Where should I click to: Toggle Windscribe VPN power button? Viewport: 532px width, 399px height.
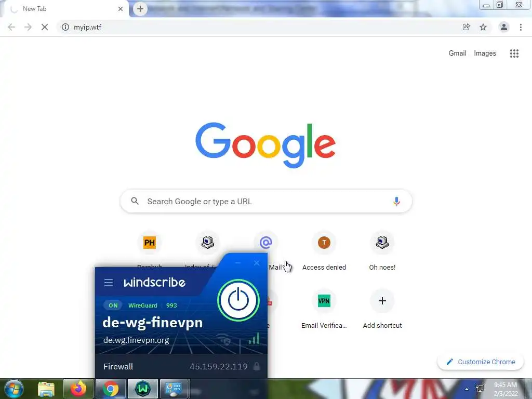coord(238,300)
